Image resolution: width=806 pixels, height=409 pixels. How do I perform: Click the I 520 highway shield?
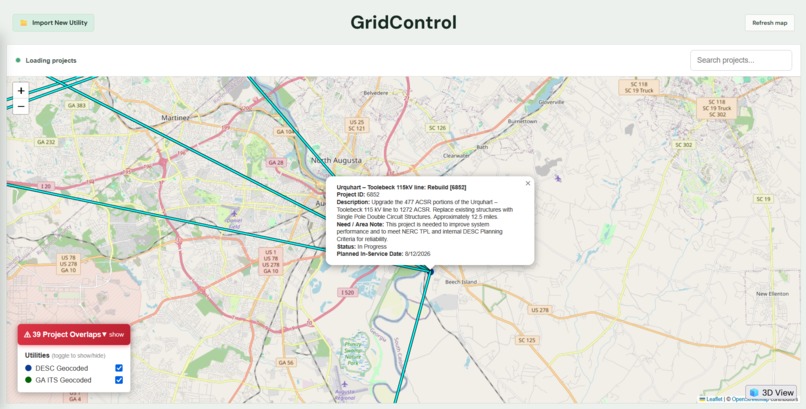(x=348, y=292)
